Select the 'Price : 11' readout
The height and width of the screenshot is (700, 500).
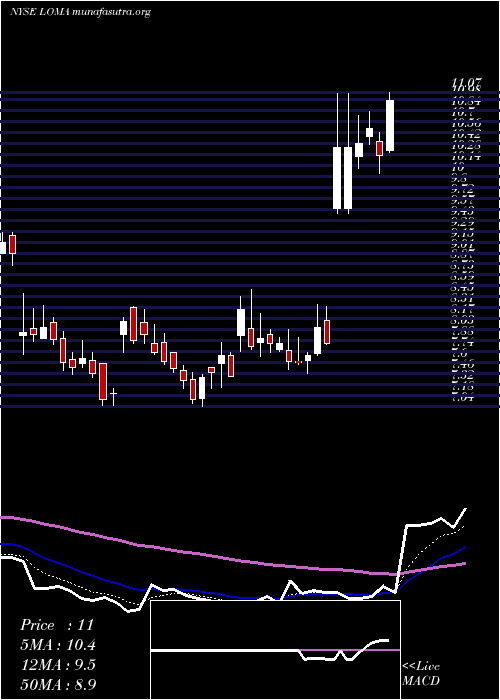pos(57,625)
